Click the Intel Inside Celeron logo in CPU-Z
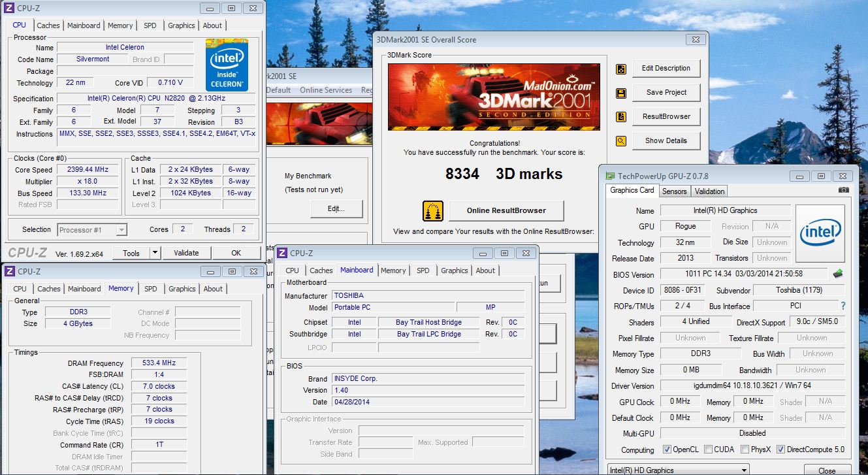This screenshot has height=475, width=868. tap(227, 64)
